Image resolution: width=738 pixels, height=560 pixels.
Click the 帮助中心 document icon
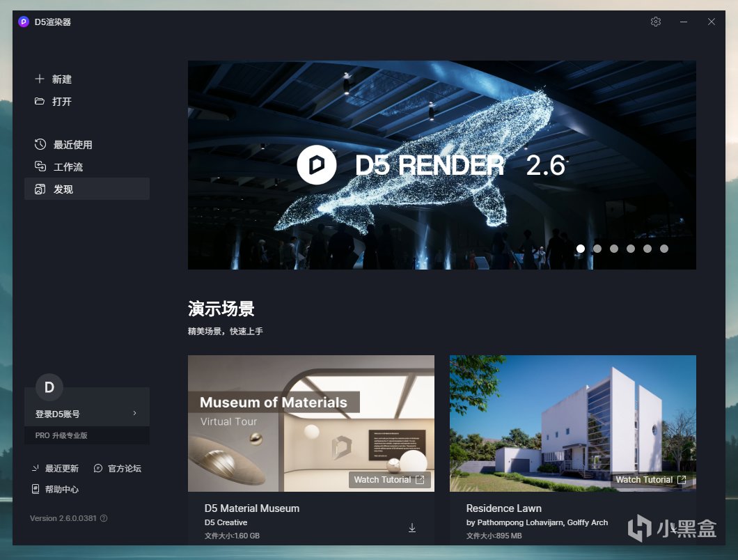36,489
